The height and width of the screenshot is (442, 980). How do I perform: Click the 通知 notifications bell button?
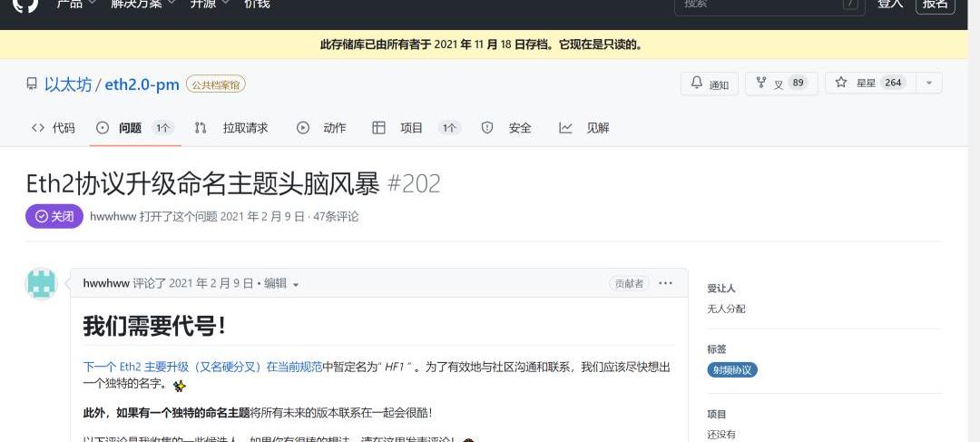(x=710, y=83)
